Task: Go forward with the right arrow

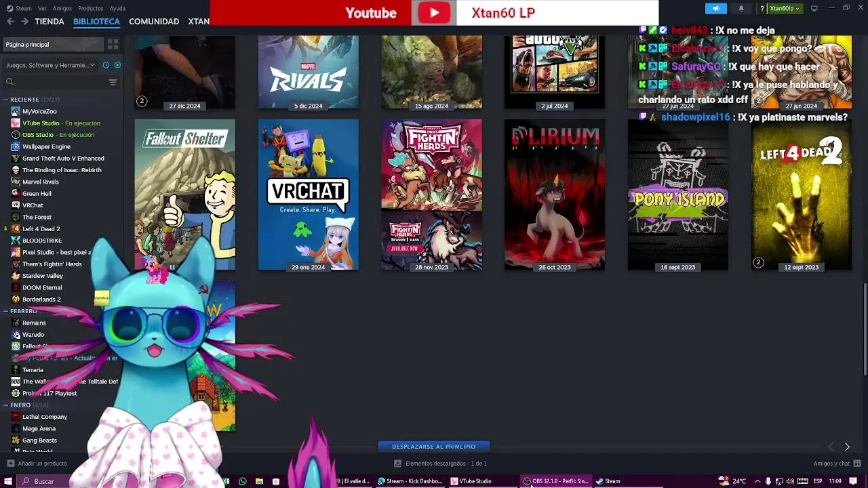Action: click(x=24, y=22)
